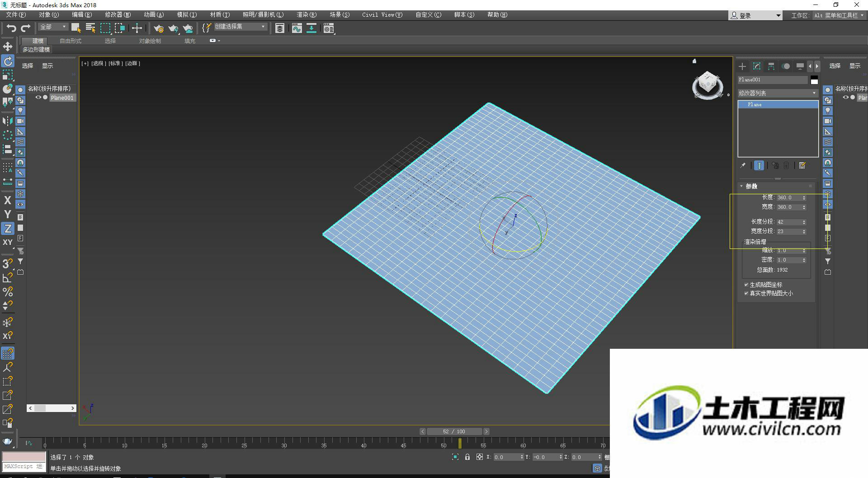The height and width of the screenshot is (478, 868).
Task: Open the Hierarchy panel tab
Action: [x=771, y=66]
